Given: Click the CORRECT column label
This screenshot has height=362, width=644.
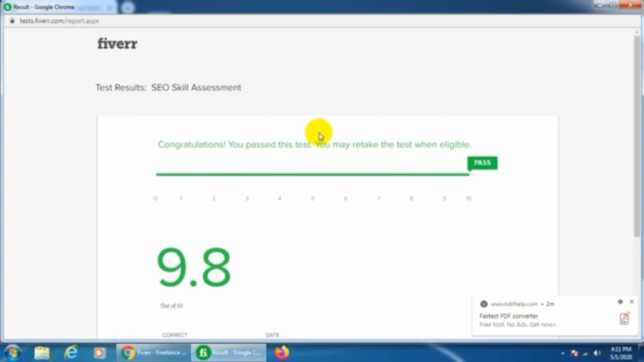Looking at the screenshot, I should (175, 335).
